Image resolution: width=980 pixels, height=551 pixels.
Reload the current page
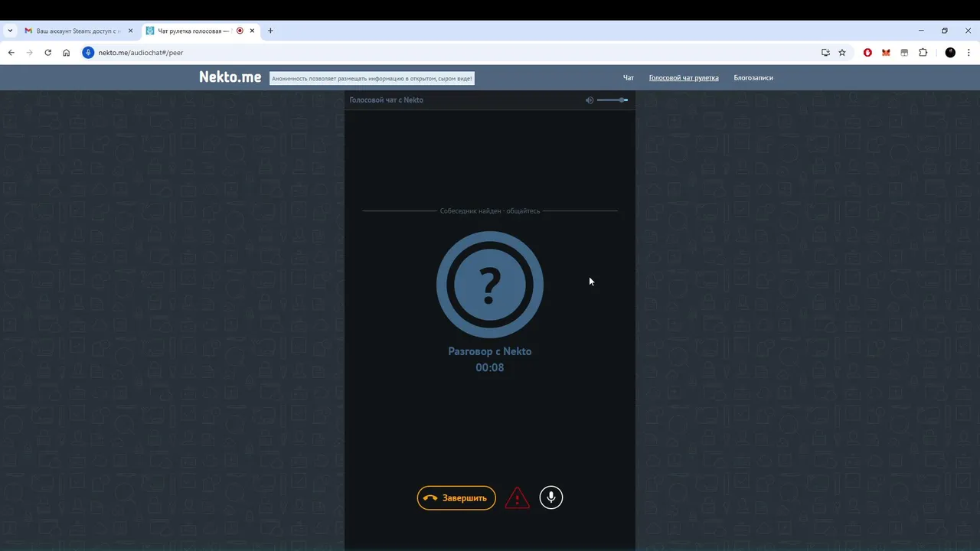coord(47,53)
